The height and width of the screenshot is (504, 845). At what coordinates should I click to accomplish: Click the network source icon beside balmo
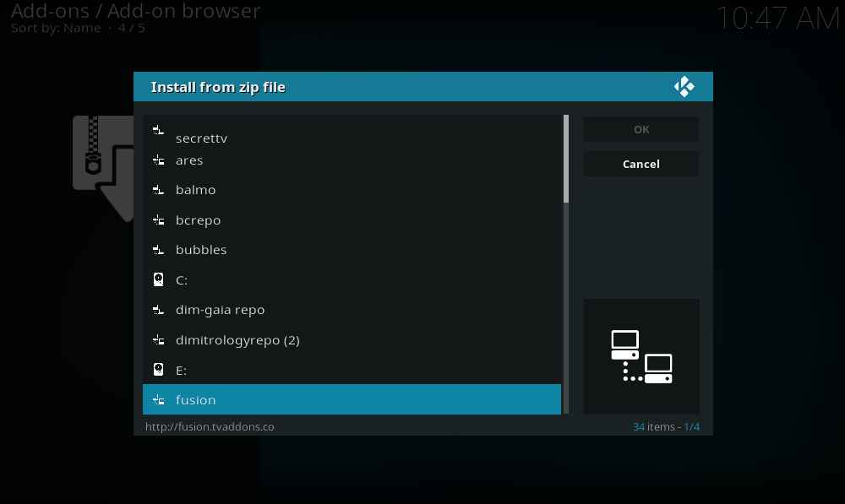[x=158, y=190]
